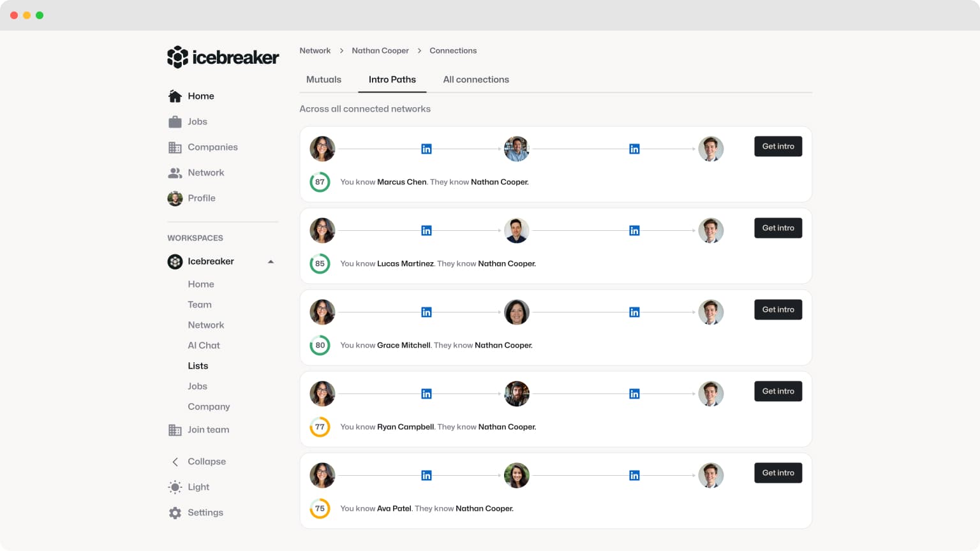Get intro via Lucas Martinez
Screen dimensions: 980x551
pyautogui.click(x=778, y=228)
